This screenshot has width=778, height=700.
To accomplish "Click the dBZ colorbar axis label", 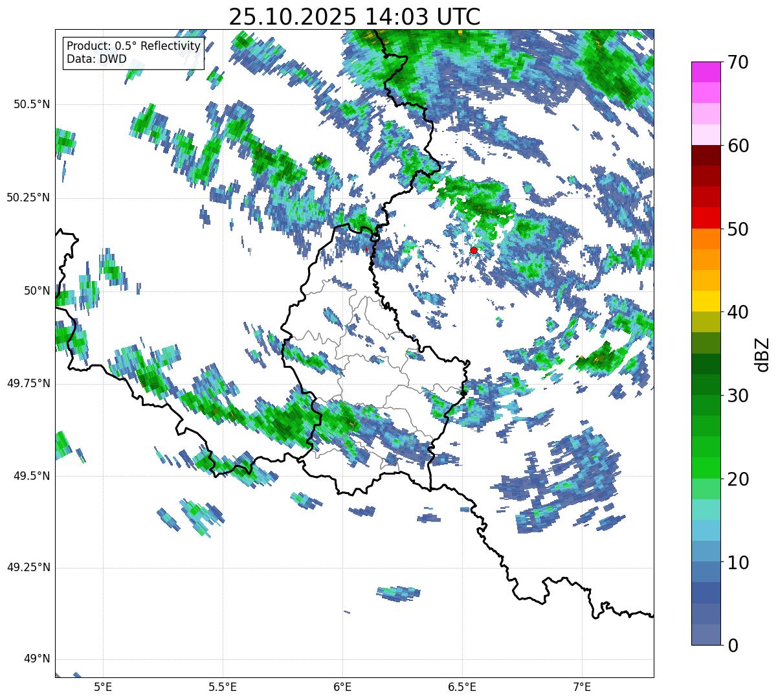I will click(x=762, y=354).
